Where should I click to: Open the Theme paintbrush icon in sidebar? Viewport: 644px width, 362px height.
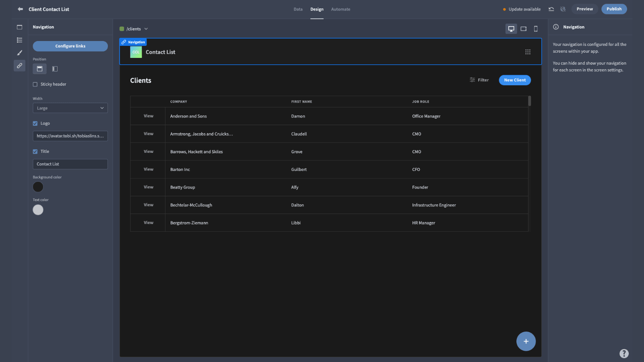click(19, 53)
